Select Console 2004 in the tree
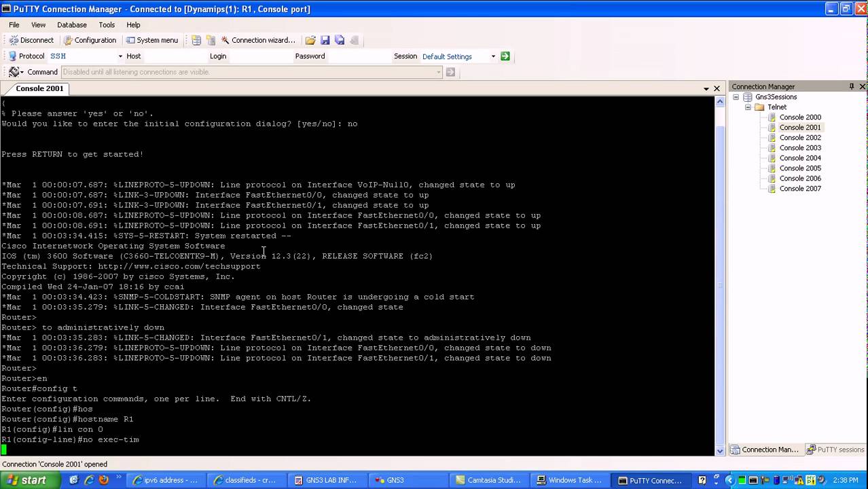The height and width of the screenshot is (489, 868). click(800, 158)
